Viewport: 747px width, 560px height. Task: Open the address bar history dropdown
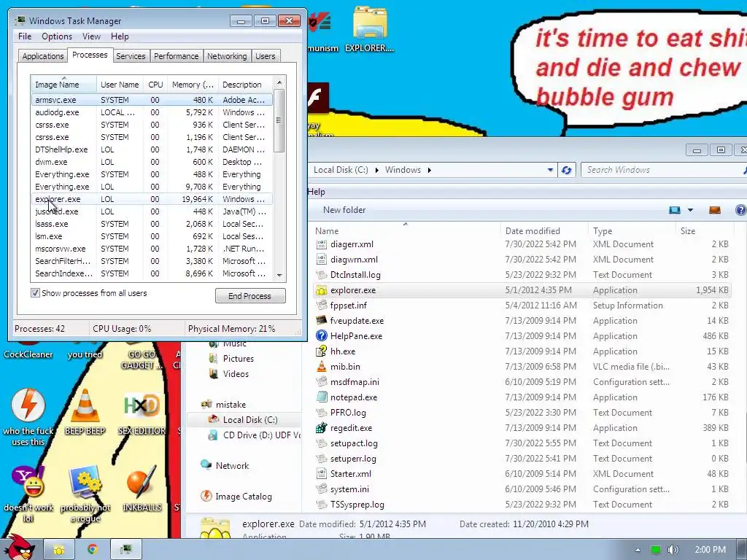point(550,170)
